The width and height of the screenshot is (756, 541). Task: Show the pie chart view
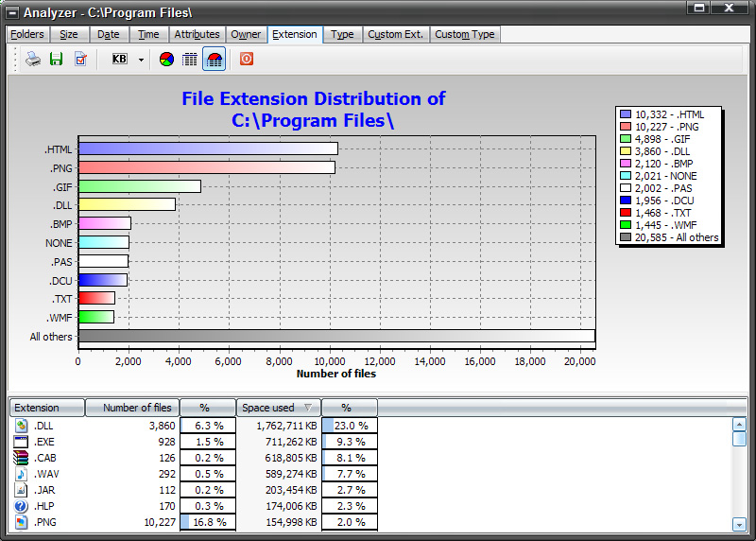click(x=166, y=59)
